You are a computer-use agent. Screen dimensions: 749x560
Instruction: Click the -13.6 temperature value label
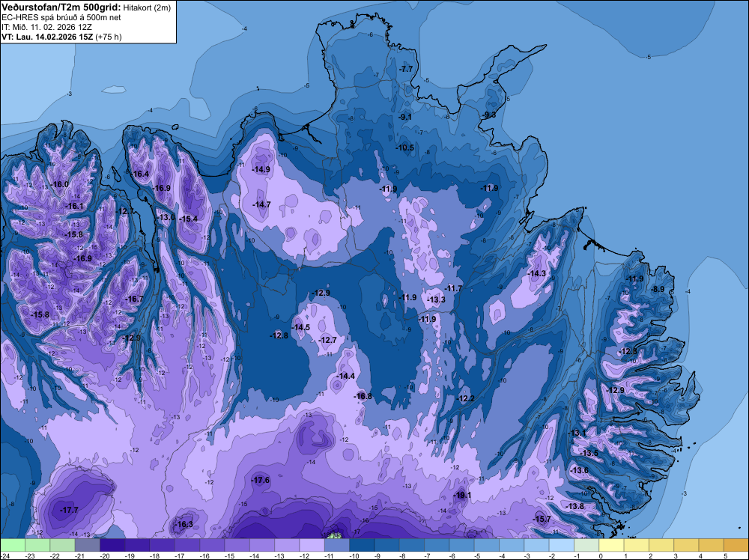[x=580, y=470]
